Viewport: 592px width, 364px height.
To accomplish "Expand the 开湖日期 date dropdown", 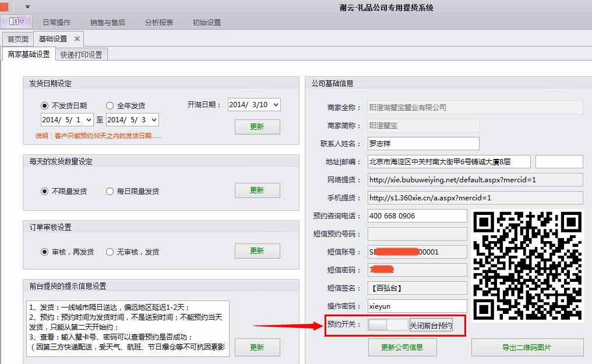I will coord(276,104).
